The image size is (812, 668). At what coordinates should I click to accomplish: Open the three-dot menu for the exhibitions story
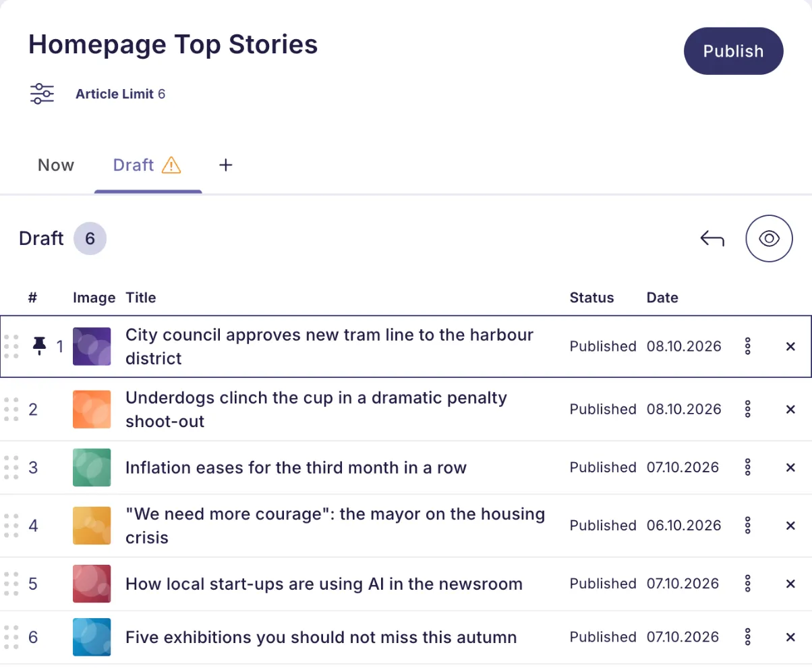click(747, 638)
